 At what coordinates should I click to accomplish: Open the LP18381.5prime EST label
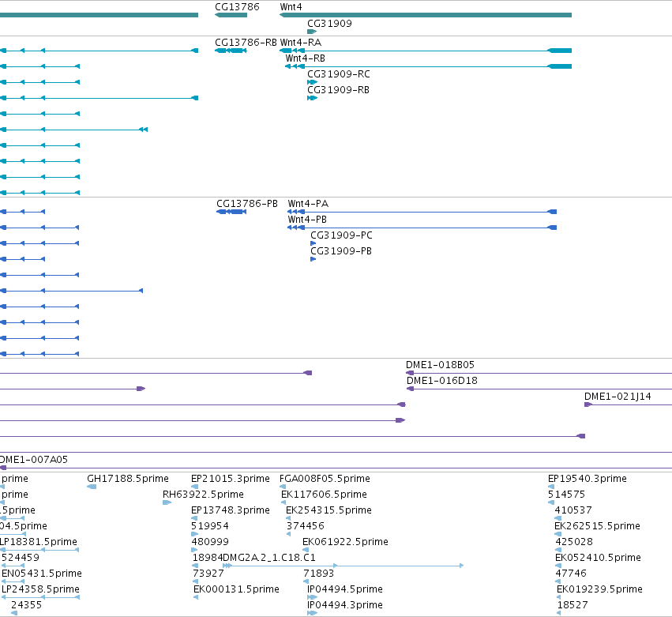click(39, 541)
